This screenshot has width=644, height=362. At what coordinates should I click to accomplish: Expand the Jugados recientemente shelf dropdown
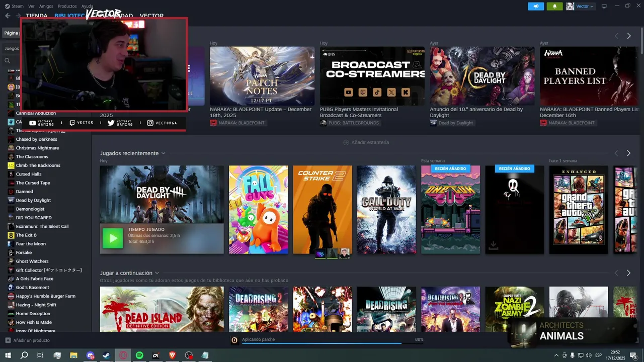click(164, 153)
